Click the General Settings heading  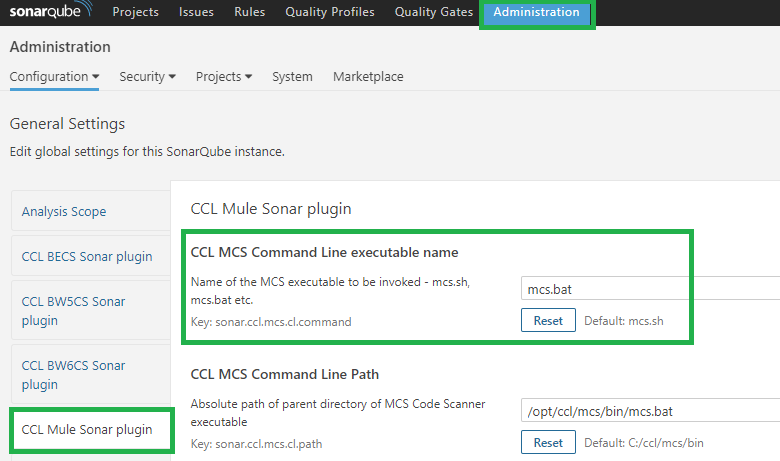click(67, 123)
